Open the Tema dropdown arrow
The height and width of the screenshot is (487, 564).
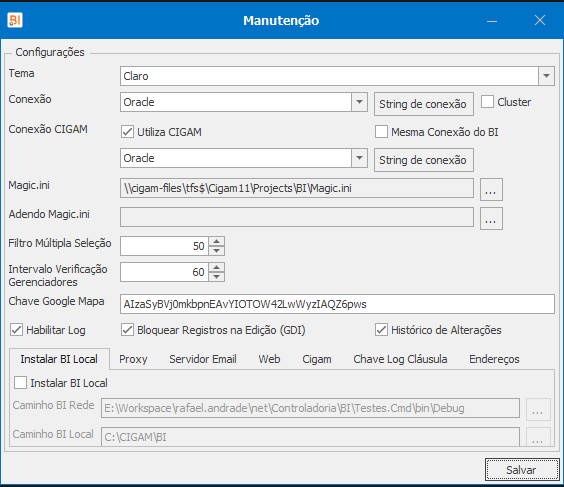[546, 76]
